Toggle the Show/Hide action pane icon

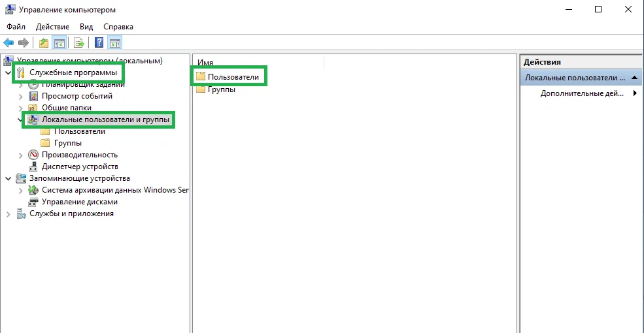(x=114, y=42)
